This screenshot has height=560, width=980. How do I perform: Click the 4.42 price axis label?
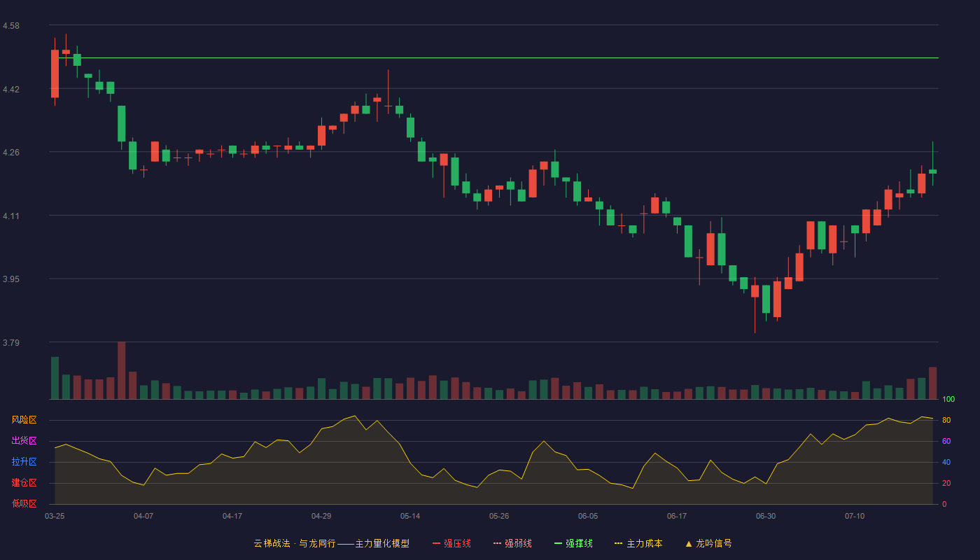[x=11, y=90]
